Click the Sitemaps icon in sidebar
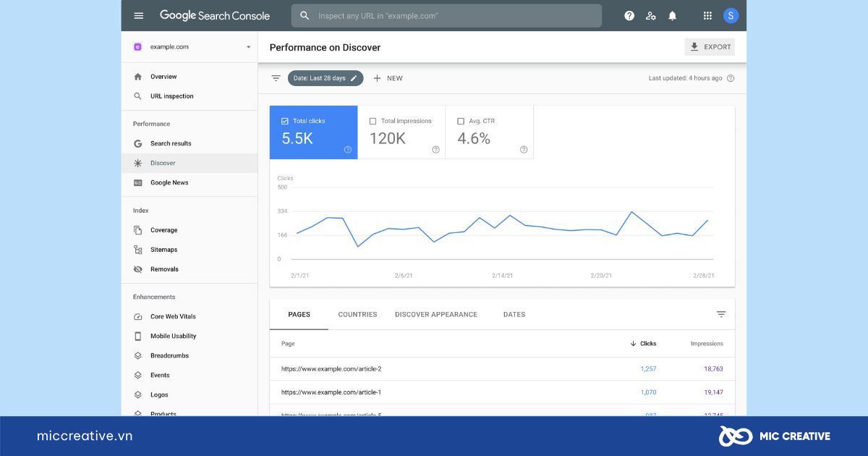The height and width of the screenshot is (456, 868). pyautogui.click(x=138, y=250)
